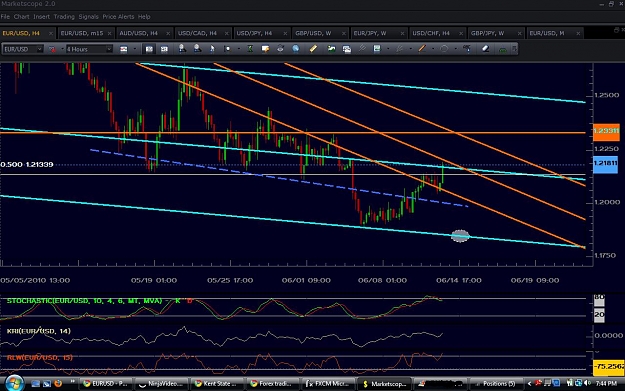The height and width of the screenshot is (391, 625).
Task: Open the Windows Start button
Action: 14,383
